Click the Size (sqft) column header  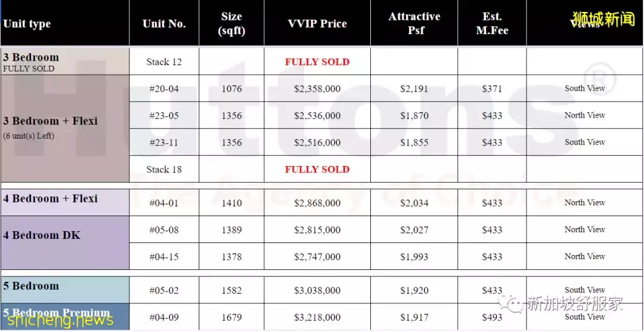pyautogui.click(x=231, y=23)
